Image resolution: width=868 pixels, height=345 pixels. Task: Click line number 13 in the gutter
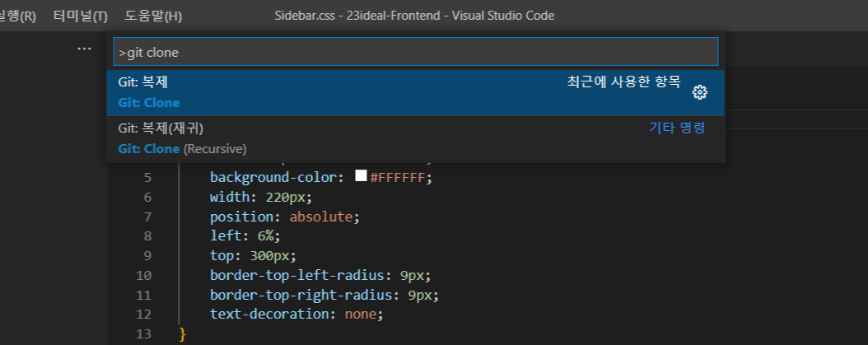pyautogui.click(x=143, y=334)
